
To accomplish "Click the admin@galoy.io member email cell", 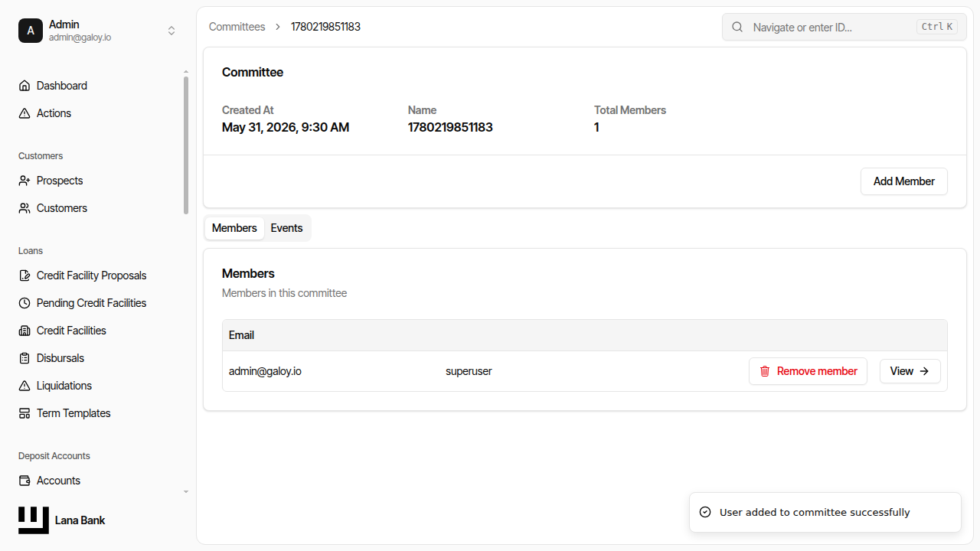I will click(265, 371).
